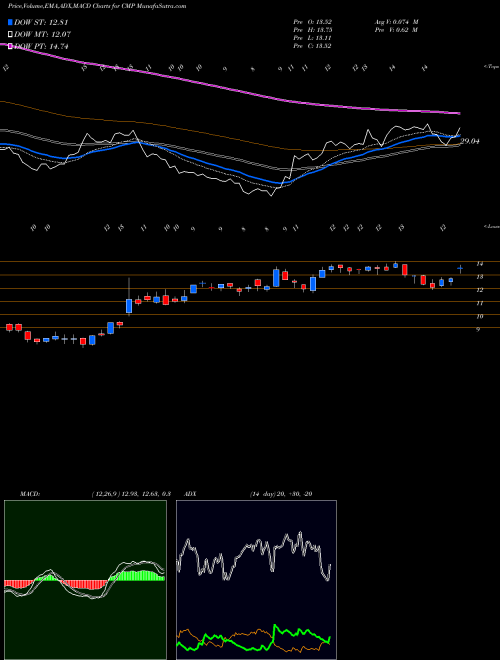Click the 'DOW ST: 12.81' legend label
Screen dimensions: 500x660
point(41,22)
